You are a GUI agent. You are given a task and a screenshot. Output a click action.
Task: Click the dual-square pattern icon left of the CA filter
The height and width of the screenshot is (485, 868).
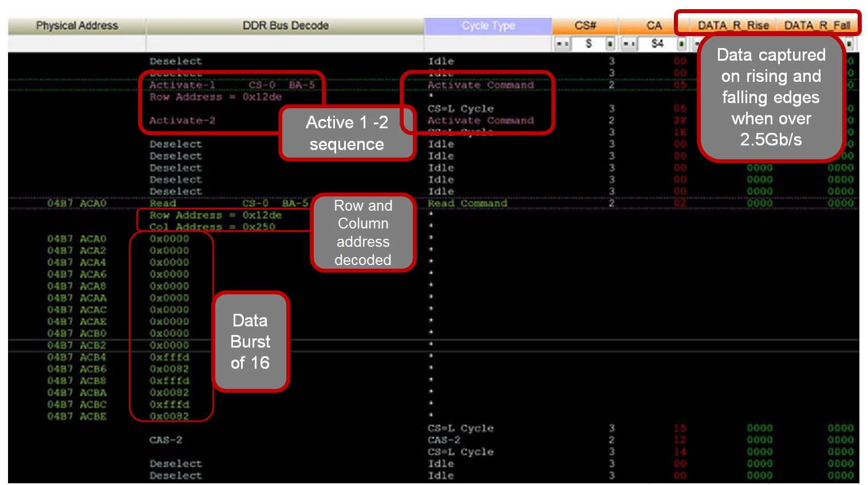pyautogui.click(x=629, y=43)
